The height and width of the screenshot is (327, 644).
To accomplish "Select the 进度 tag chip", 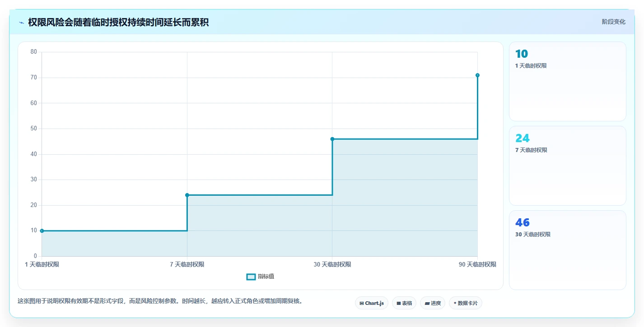I will pos(433,303).
